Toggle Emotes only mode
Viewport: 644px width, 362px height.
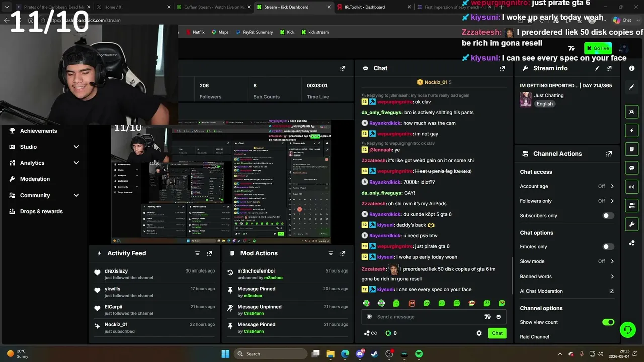(608, 247)
